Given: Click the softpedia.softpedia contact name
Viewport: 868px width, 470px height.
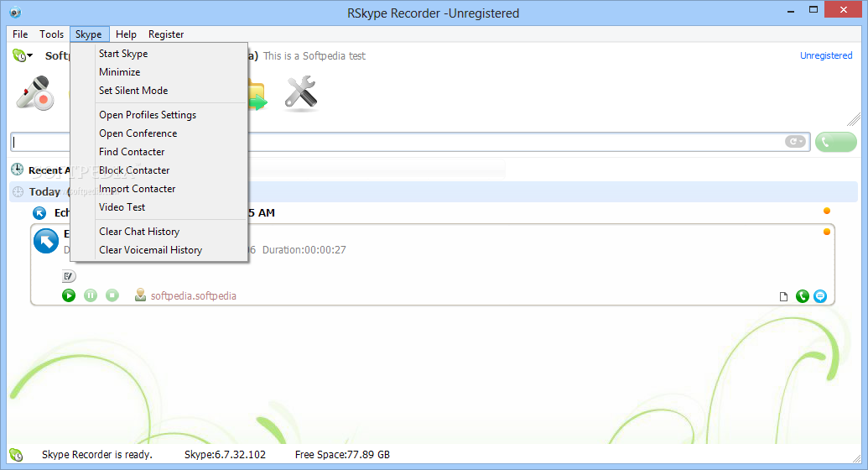Looking at the screenshot, I should pyautogui.click(x=193, y=296).
